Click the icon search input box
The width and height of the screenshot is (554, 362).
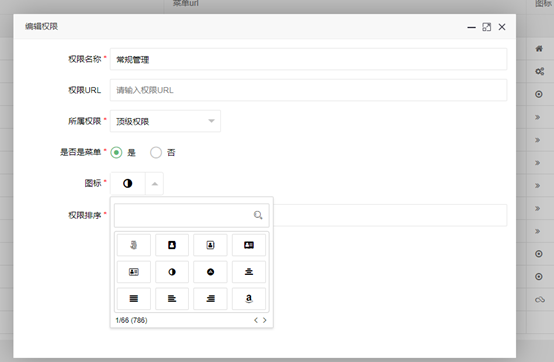coord(191,215)
